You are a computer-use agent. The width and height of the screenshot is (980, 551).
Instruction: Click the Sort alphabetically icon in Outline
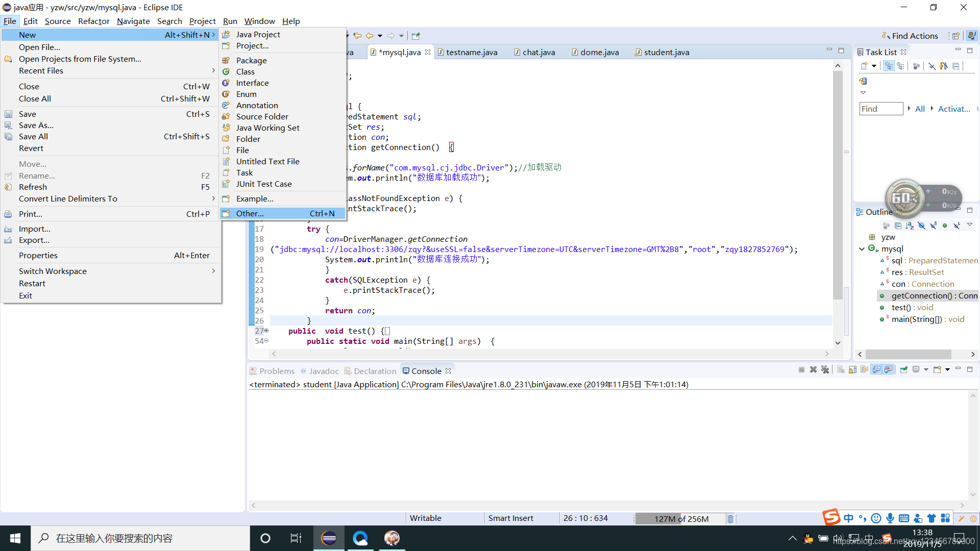click(910, 226)
